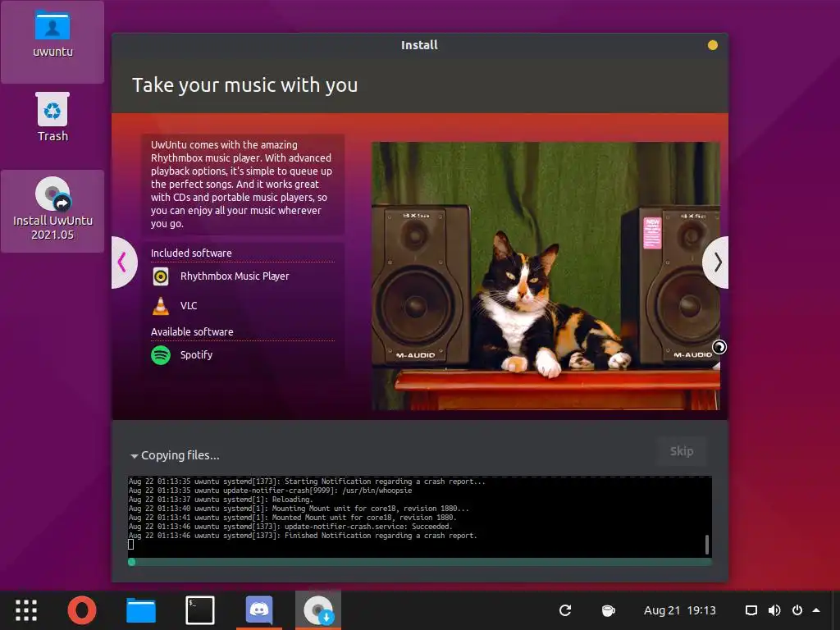Open the terminal from taskbar

pyautogui.click(x=200, y=610)
